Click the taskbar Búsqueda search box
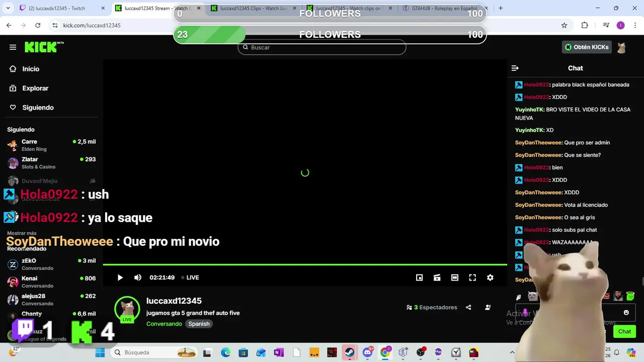644x362 pixels. [154, 352]
